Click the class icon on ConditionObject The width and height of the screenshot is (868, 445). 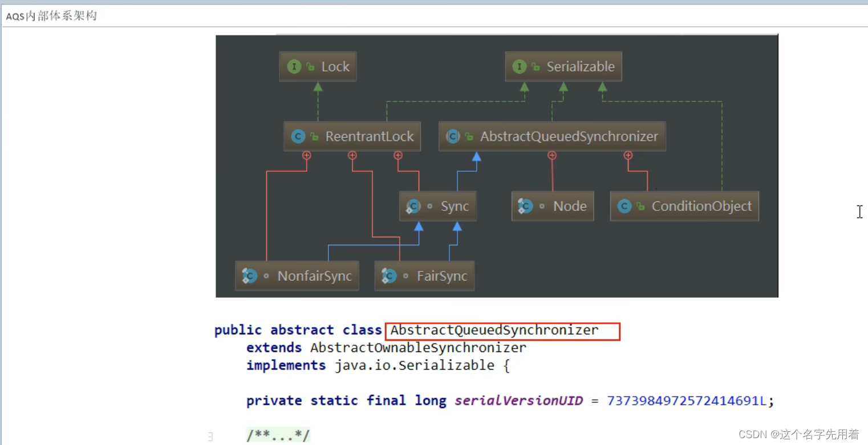[624, 207]
